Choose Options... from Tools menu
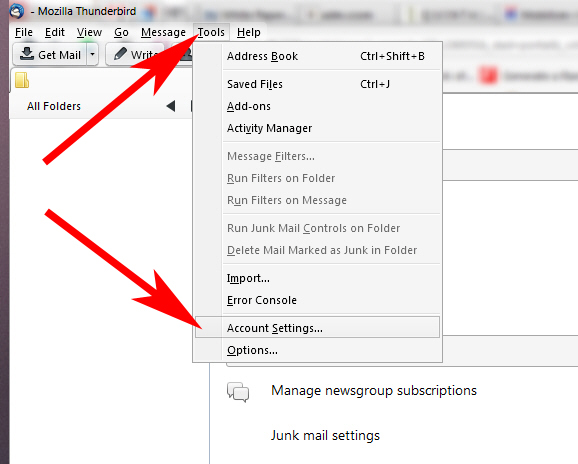This screenshot has height=464, width=578. click(317, 350)
